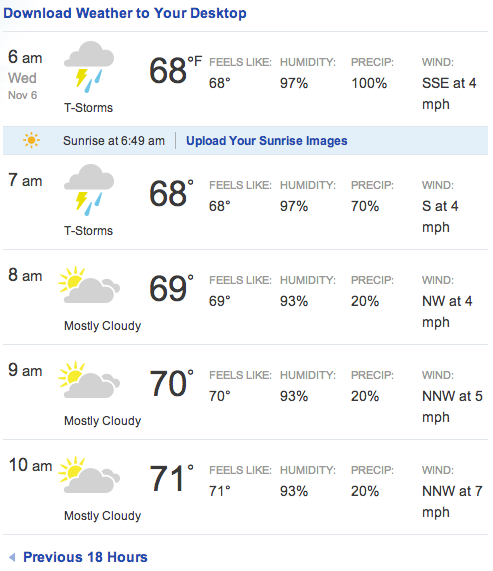Click the T-Storms icon for 7 am
493x571 pixels.
tap(89, 190)
